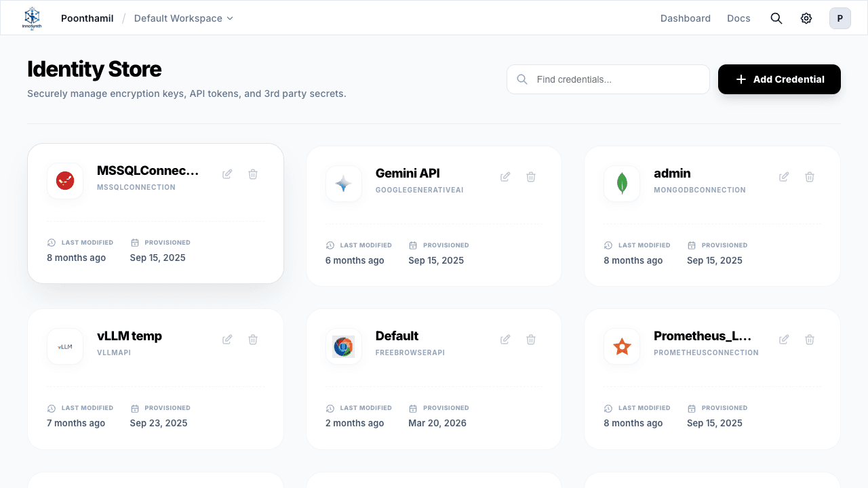Viewport: 868px width, 488px height.
Task: Edit the Gemini API credential
Action: [x=505, y=177]
